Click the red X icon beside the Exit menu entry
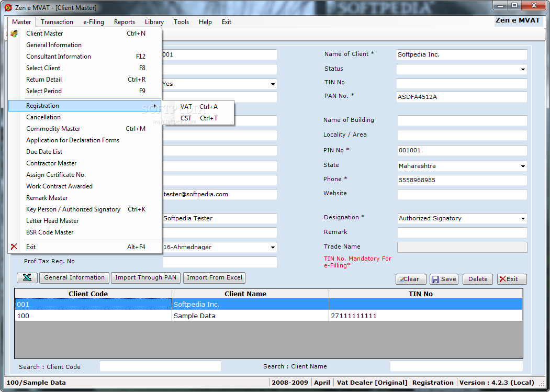This screenshot has width=550, height=392. pyautogui.click(x=14, y=247)
